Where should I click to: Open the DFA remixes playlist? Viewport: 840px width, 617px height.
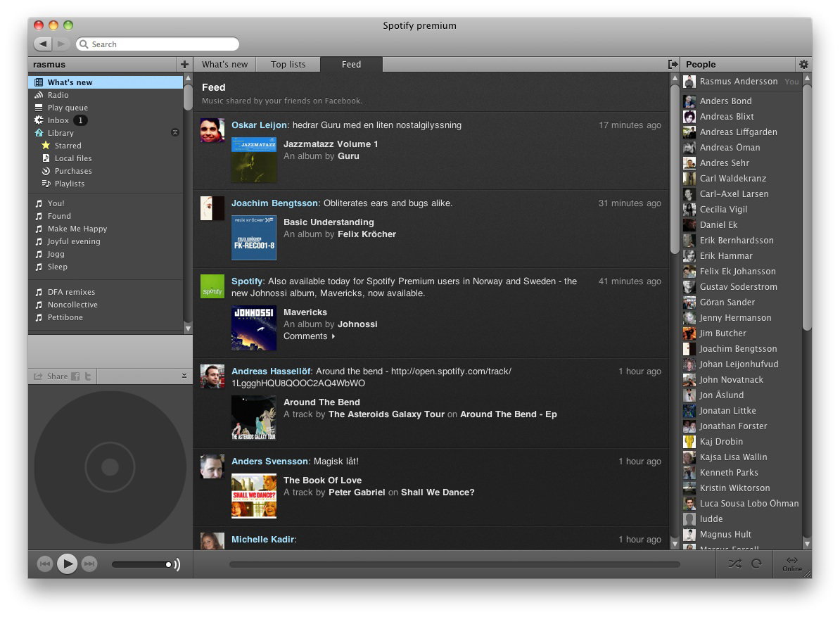tap(105, 292)
